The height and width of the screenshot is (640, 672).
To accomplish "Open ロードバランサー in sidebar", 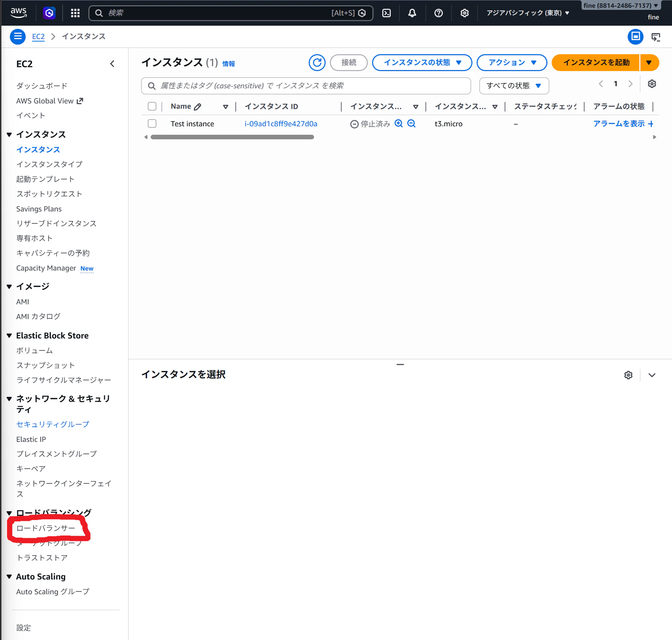I will tap(46, 528).
